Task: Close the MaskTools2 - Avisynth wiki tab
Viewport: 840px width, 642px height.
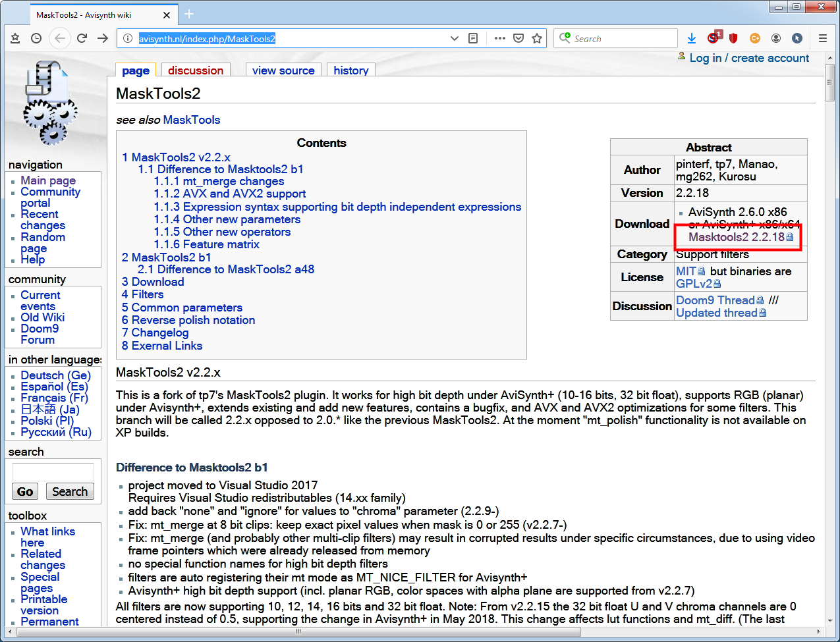Action: point(167,14)
